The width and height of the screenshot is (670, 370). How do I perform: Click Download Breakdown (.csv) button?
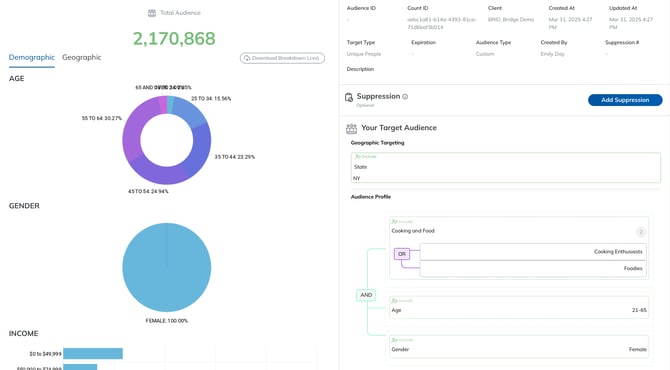point(282,58)
